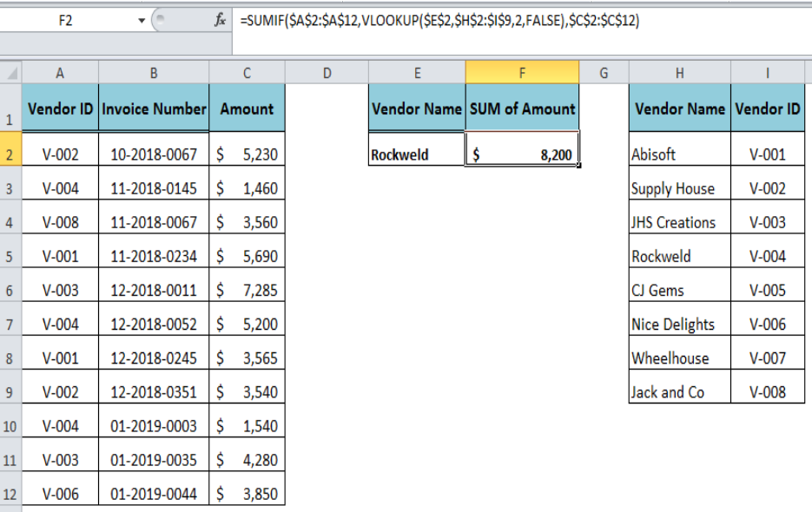Click inside the formula bar text
The width and height of the screenshot is (812, 512).
(x=439, y=20)
